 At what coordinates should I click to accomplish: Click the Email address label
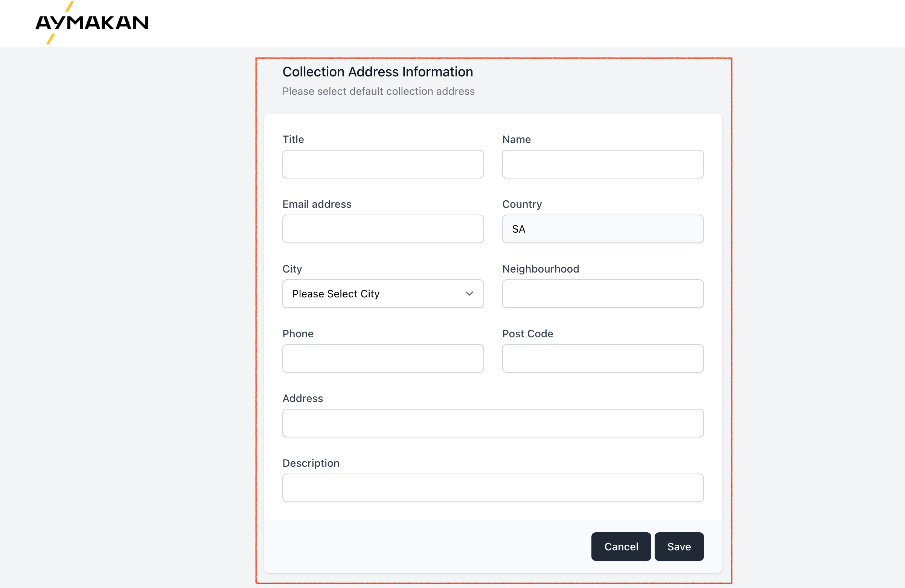(x=317, y=204)
